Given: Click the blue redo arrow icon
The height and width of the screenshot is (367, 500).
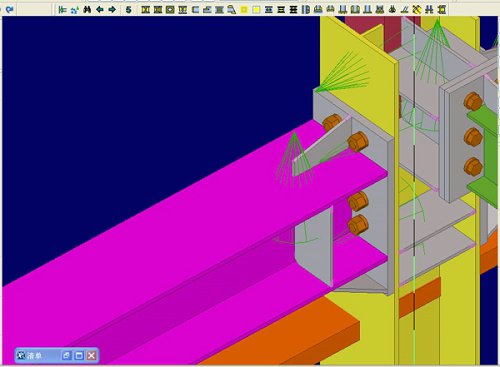Looking at the screenshot, I should click(10, 9).
